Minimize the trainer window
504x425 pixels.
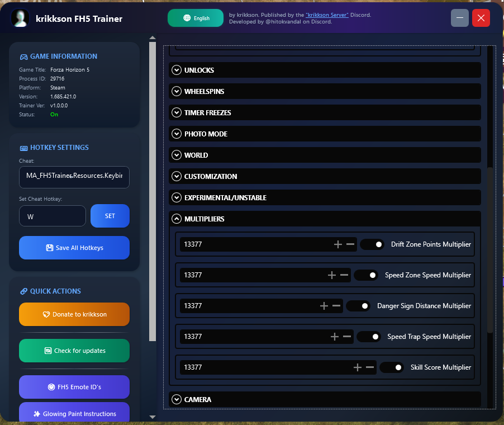460,18
